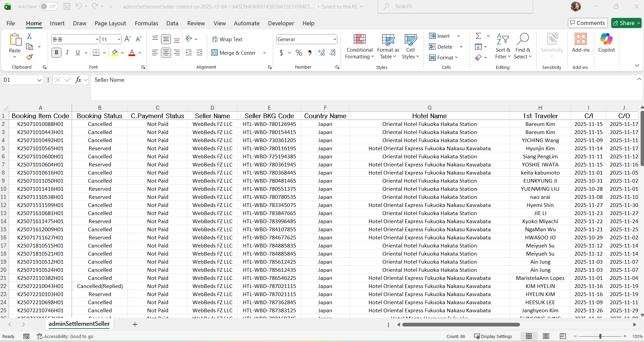Switch to the Page Layout tab
The height and width of the screenshot is (342, 644).
click(x=110, y=23)
